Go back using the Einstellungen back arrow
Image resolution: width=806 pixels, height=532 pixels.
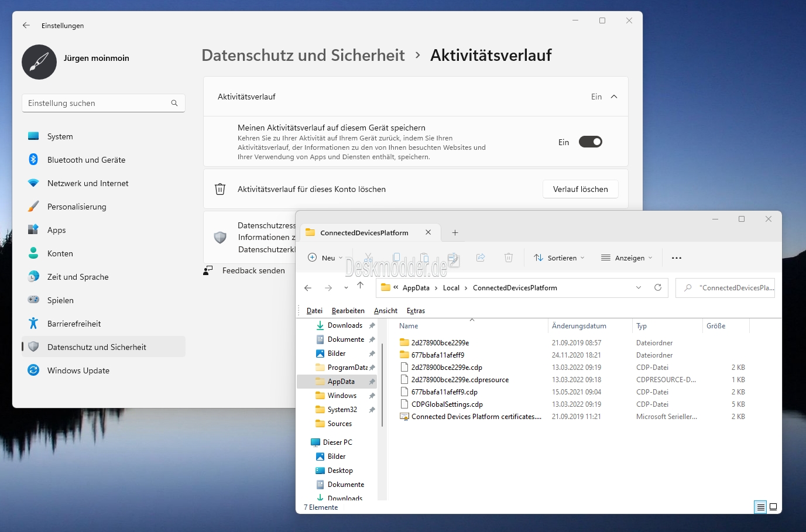(x=26, y=25)
